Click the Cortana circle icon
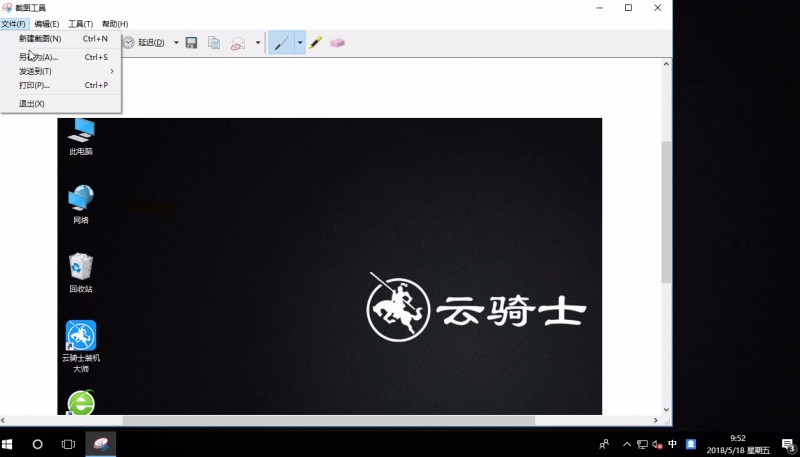 coord(38,444)
